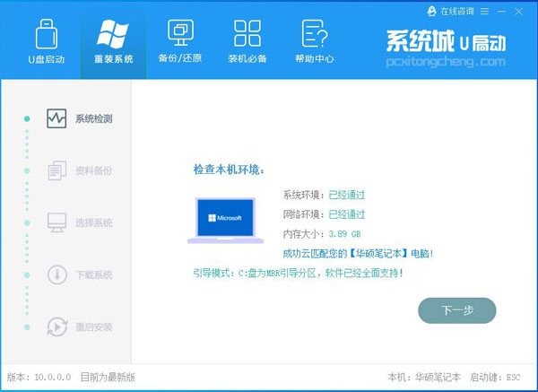This screenshot has width=538, height=392.
Task: Minimize the window
Action: (x=501, y=12)
